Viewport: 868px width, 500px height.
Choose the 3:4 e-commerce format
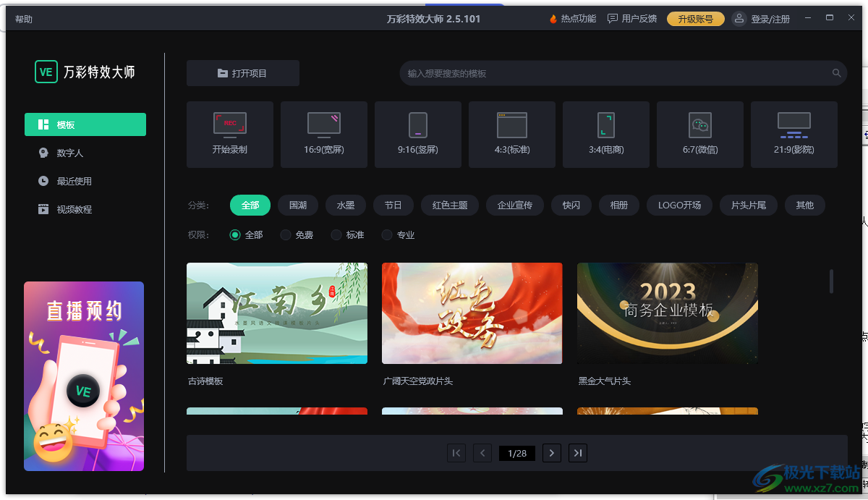[605, 134]
